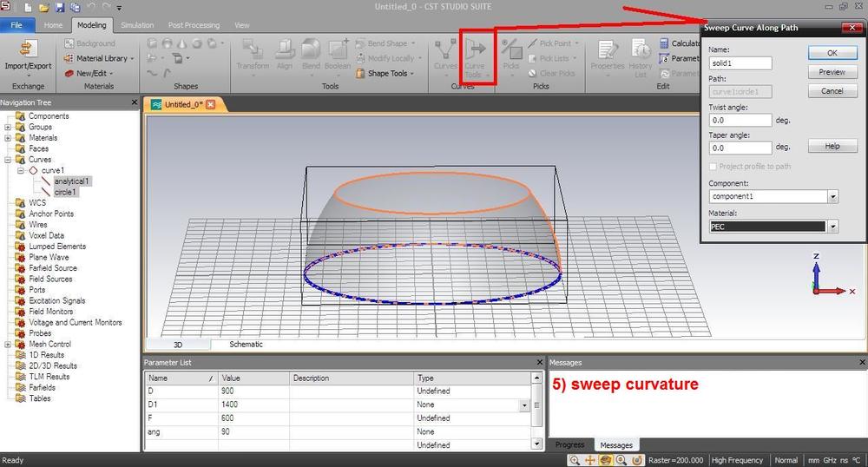
Task: Close the Untitled_0 document tab
Action: pos(210,104)
